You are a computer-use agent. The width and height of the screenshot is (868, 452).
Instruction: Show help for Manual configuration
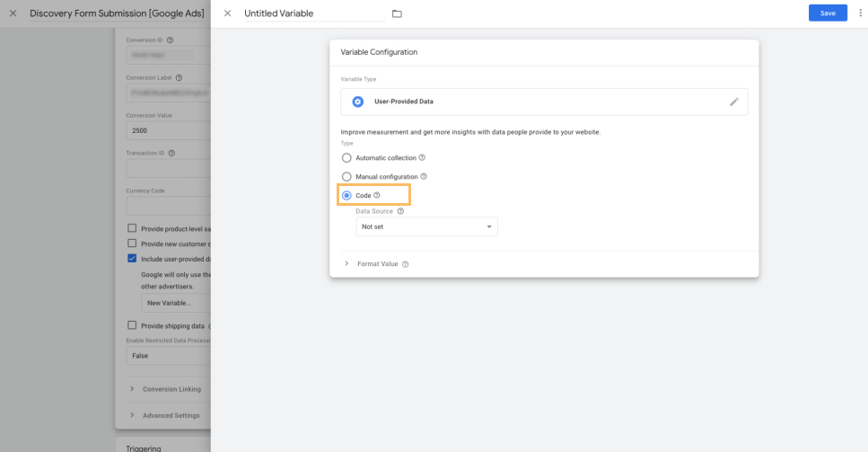tap(424, 177)
